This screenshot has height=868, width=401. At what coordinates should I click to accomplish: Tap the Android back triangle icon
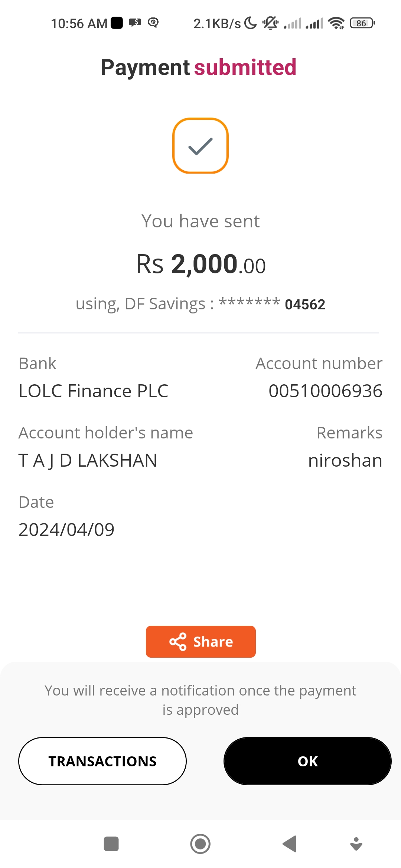pyautogui.click(x=290, y=844)
